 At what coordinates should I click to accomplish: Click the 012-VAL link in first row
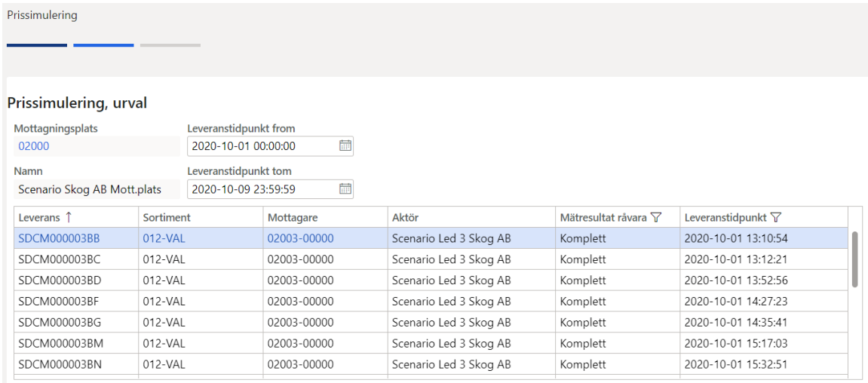[164, 238]
